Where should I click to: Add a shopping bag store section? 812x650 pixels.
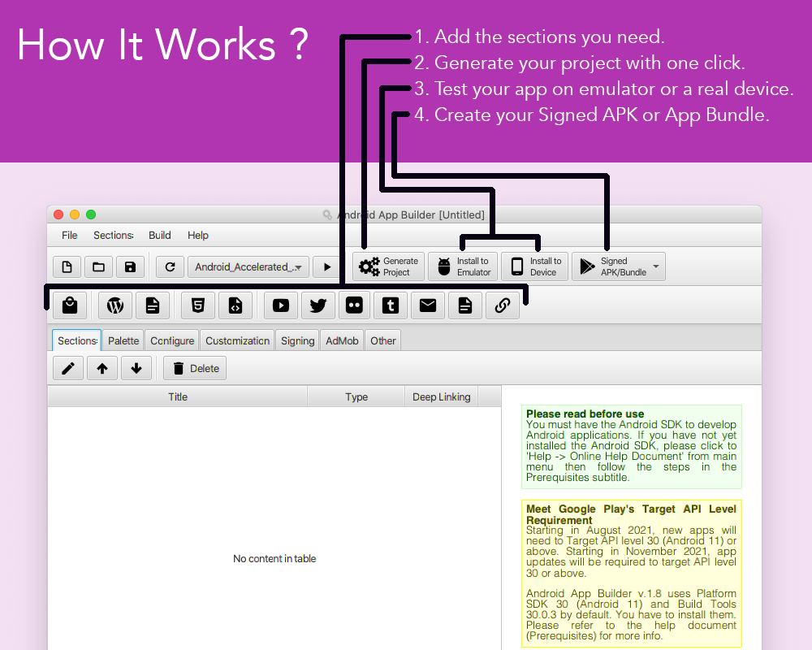(x=70, y=305)
